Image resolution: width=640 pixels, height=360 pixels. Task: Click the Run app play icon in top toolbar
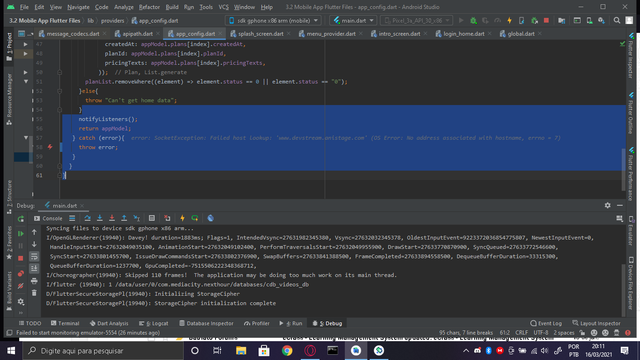[461, 20]
